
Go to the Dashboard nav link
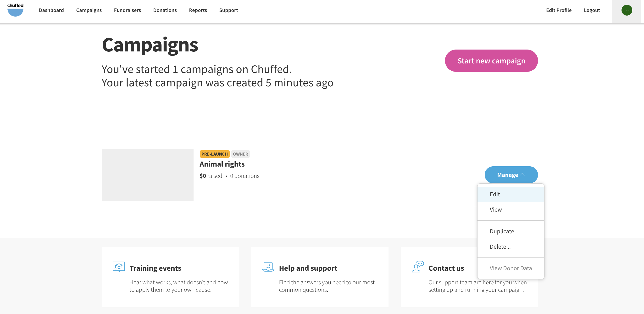point(51,10)
